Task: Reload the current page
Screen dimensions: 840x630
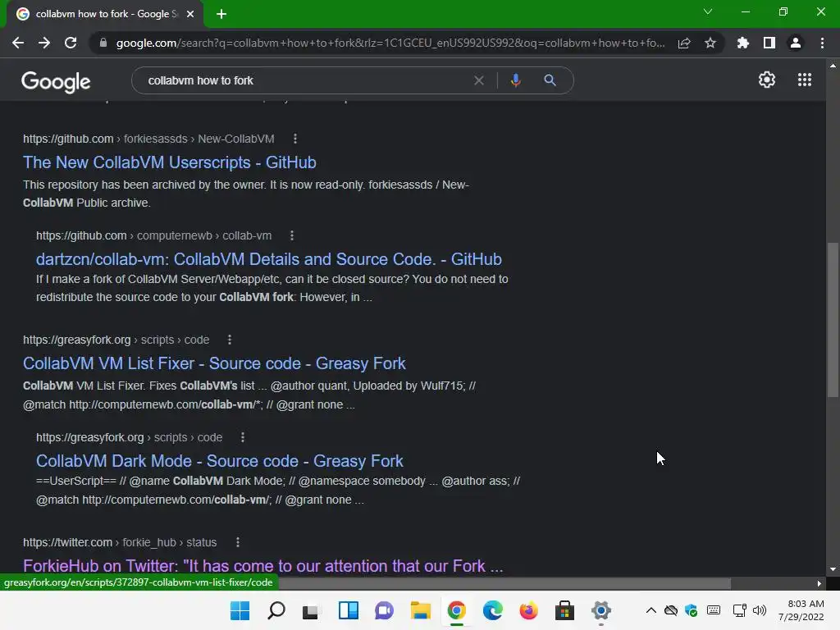Action: 71,43
